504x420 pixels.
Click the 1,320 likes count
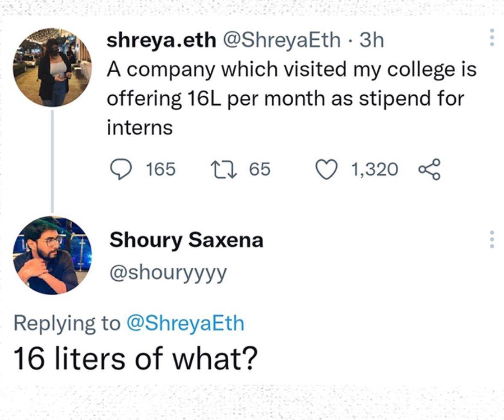click(x=374, y=170)
